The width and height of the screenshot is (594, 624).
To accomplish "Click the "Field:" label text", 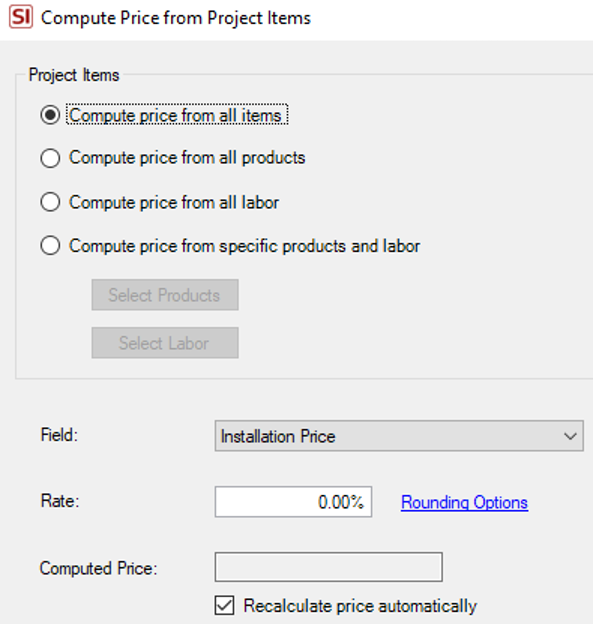I will tap(59, 435).
